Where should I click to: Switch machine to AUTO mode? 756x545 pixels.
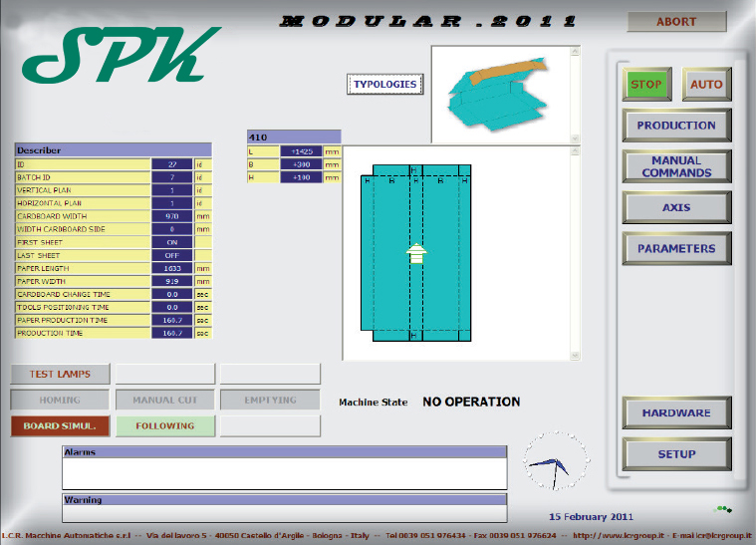coord(706,85)
